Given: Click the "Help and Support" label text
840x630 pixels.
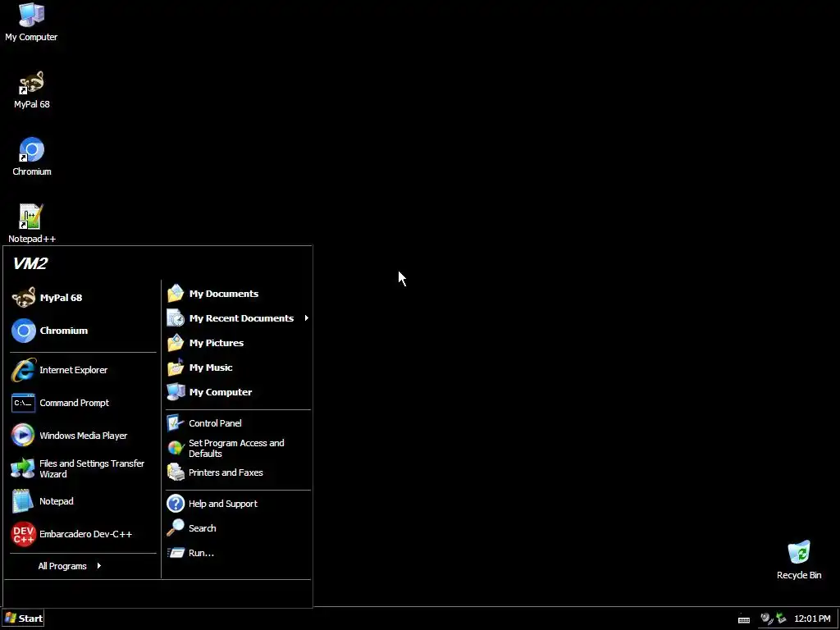Looking at the screenshot, I should (223, 504).
